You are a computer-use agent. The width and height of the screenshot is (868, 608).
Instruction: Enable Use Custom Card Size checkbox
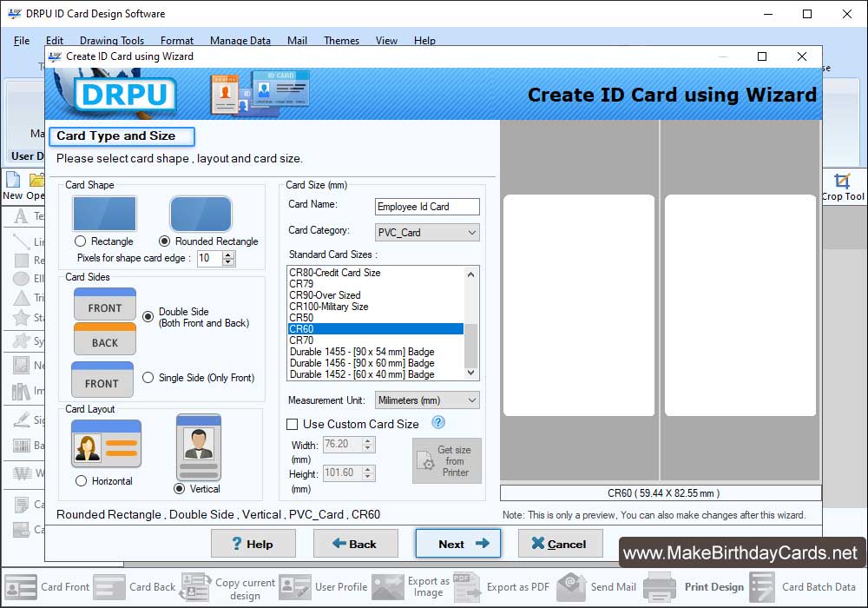click(292, 424)
